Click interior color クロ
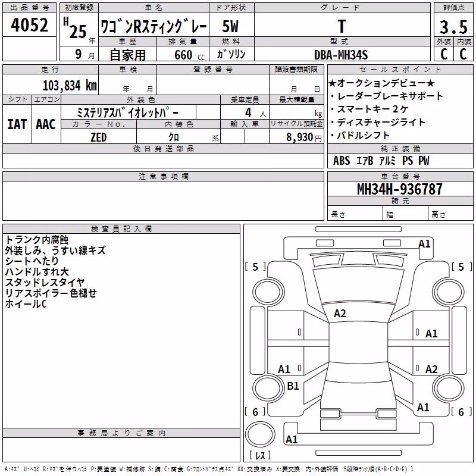The width and height of the screenshot is (476, 476). point(174,137)
